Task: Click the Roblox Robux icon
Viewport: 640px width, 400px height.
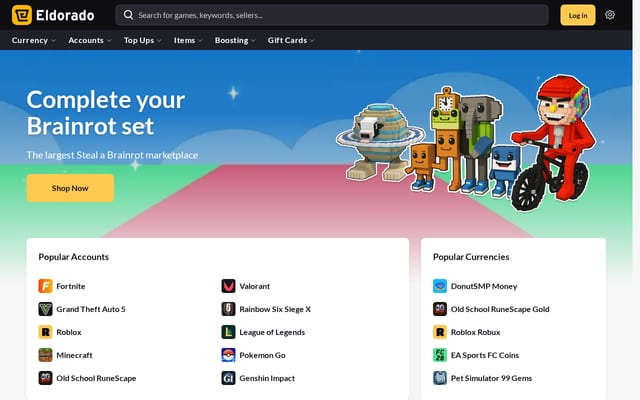Action: click(x=440, y=332)
